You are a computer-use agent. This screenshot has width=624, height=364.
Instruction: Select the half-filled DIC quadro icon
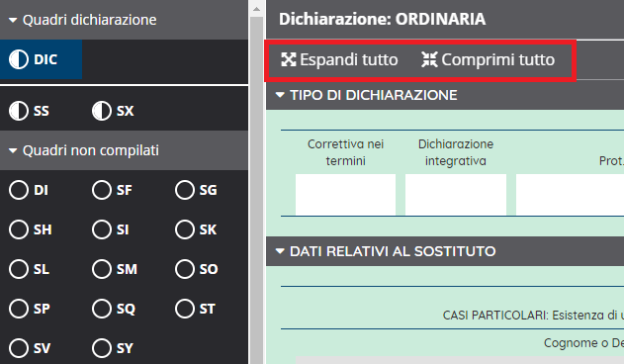pos(19,59)
